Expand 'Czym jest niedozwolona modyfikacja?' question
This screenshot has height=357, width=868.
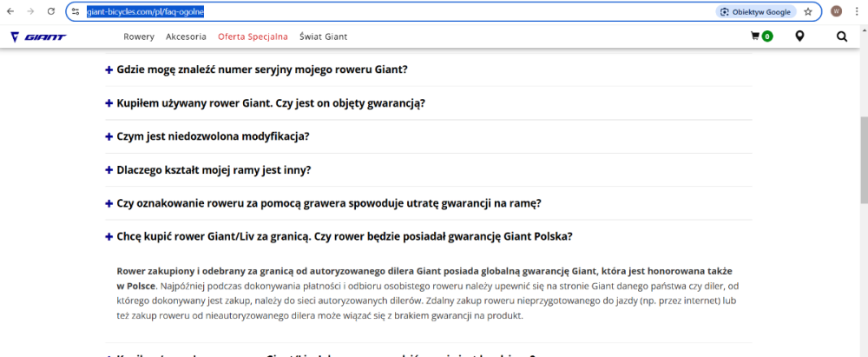pos(213,136)
